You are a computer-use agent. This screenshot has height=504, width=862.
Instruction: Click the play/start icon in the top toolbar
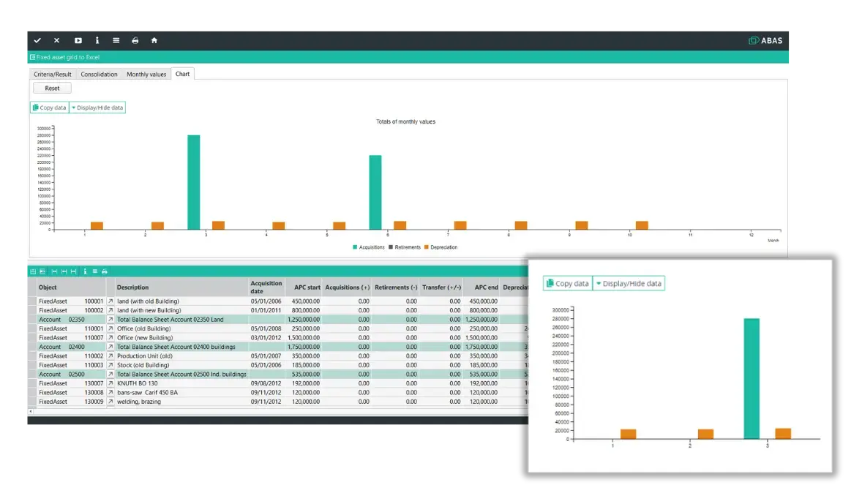click(x=78, y=41)
